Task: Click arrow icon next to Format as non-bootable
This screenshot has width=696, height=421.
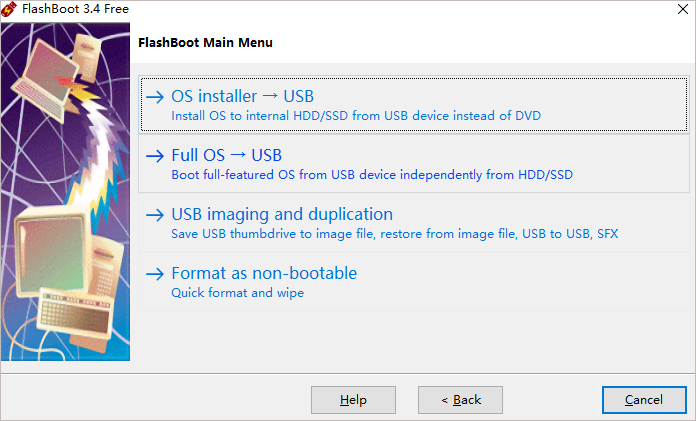Action: (x=155, y=274)
